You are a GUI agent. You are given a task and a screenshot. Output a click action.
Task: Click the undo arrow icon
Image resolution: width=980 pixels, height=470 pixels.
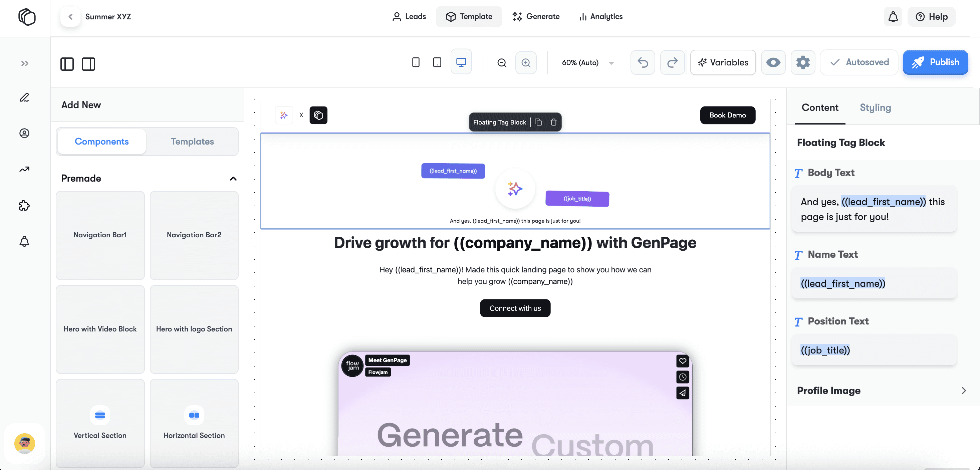[643, 62]
